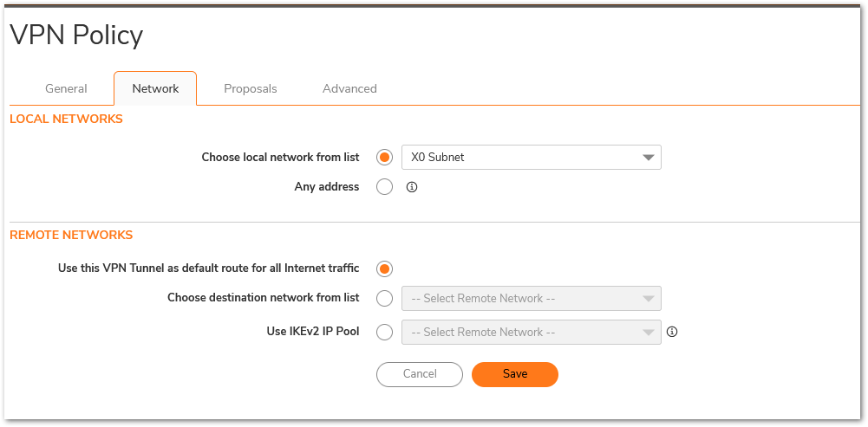This screenshot has height=427, width=868.
Task: Select 'Choose destination network from list' radio button
Action: coord(385,298)
